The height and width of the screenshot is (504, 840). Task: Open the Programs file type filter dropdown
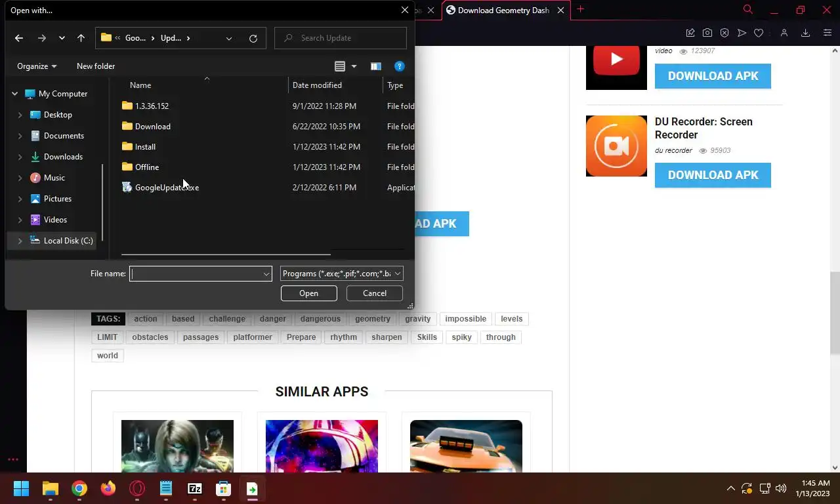(341, 274)
